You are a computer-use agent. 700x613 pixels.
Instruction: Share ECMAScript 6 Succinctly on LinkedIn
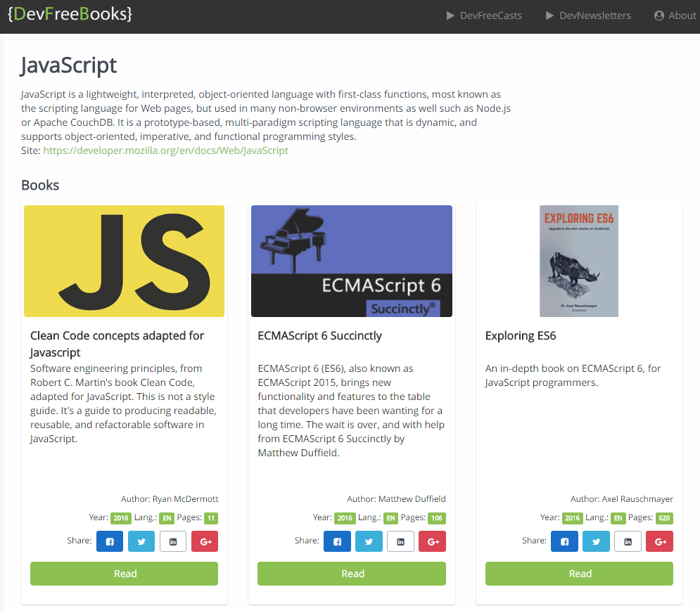coord(400,541)
